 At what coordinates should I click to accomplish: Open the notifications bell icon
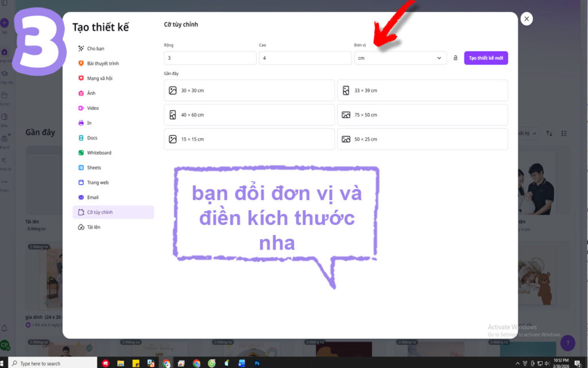(x=5, y=328)
